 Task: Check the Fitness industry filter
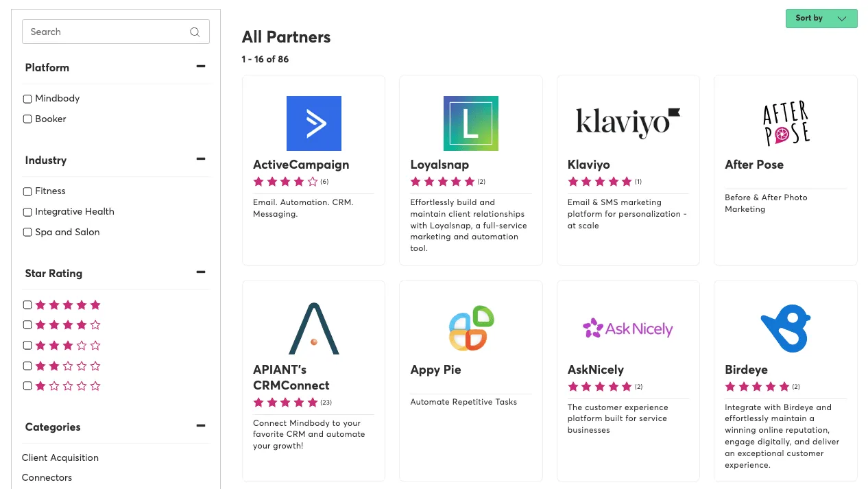click(x=27, y=191)
